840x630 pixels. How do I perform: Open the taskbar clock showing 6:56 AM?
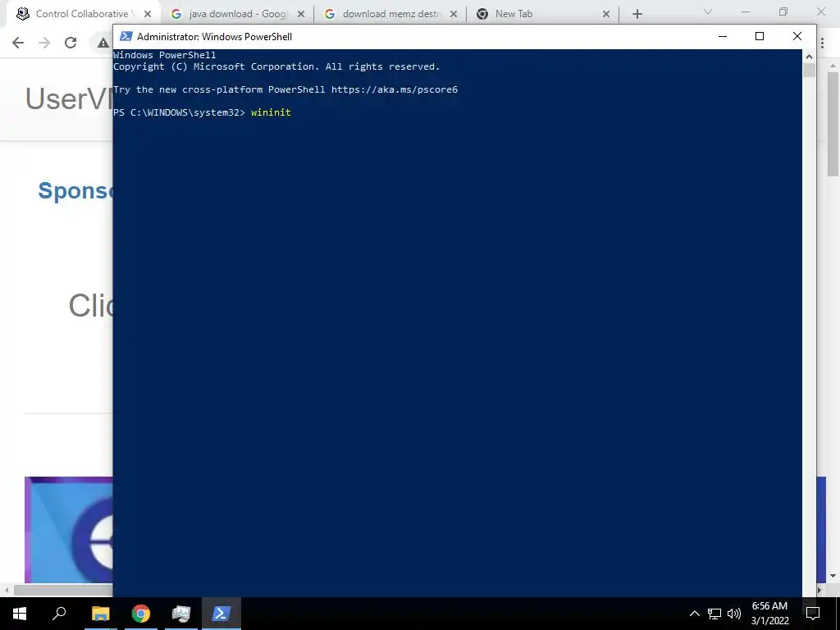click(x=769, y=614)
